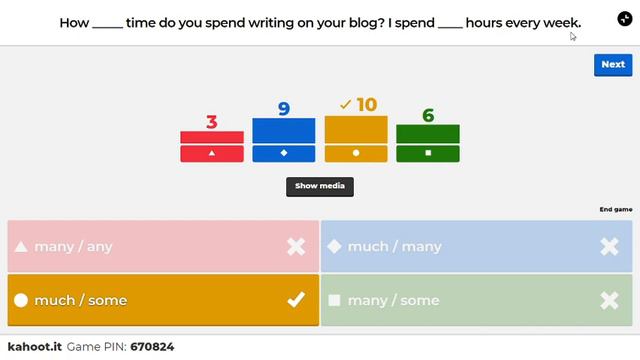This screenshot has height=360, width=640.
Task: Click the blue diamond bar label
Action: pyautogui.click(x=284, y=153)
